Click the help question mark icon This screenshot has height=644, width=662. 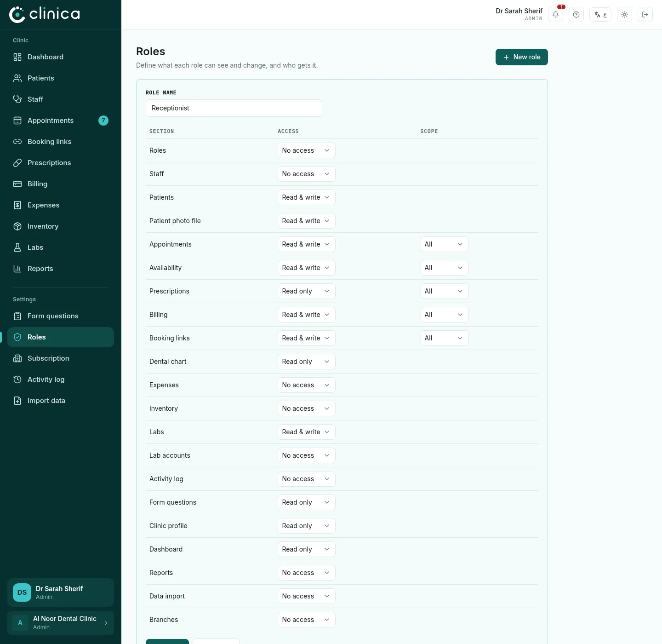click(576, 15)
